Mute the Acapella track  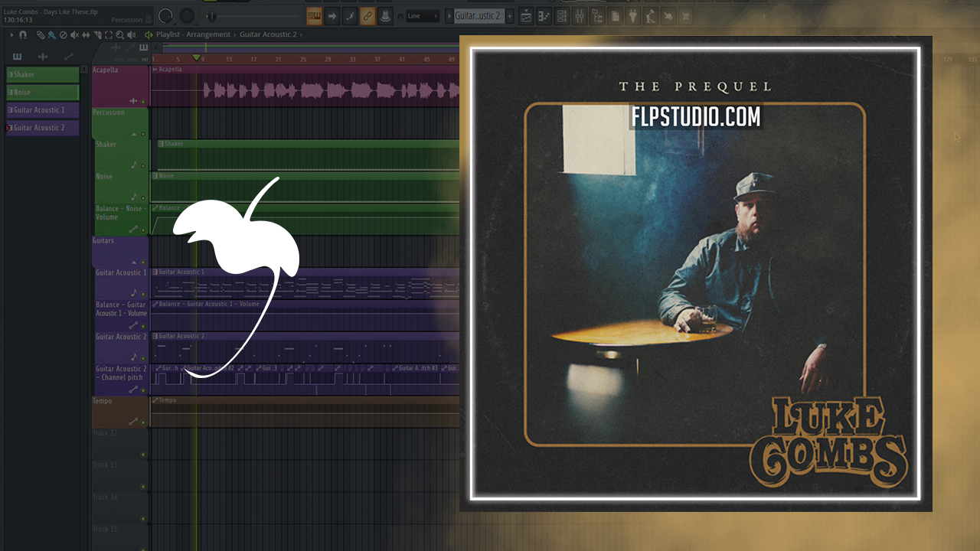142,101
